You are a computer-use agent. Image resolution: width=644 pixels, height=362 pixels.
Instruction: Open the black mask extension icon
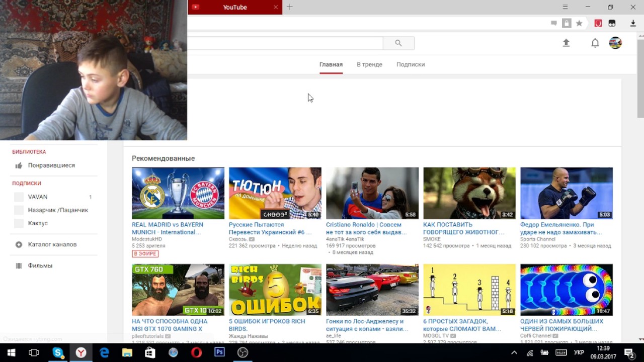pos(612,23)
